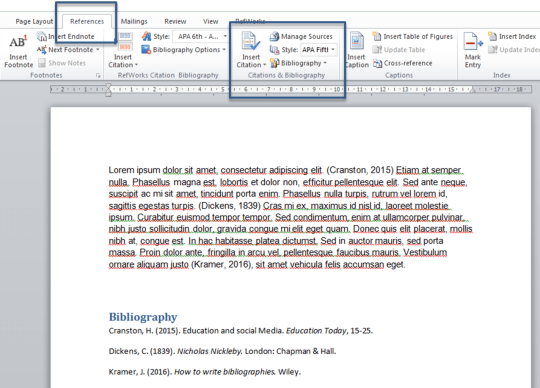The image size is (540, 388).
Task: Click Insert Citation in Citations & Bibliography
Action: (x=251, y=50)
